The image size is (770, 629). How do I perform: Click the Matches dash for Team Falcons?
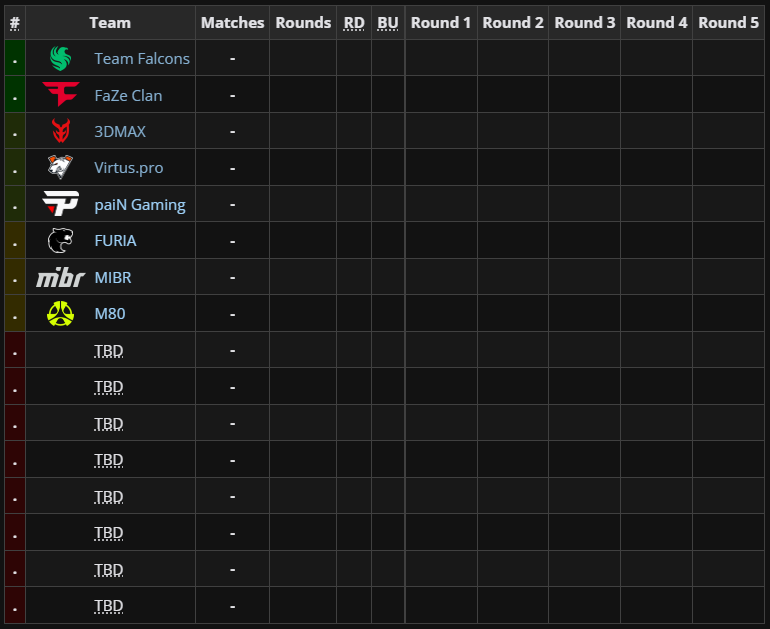(x=232, y=58)
